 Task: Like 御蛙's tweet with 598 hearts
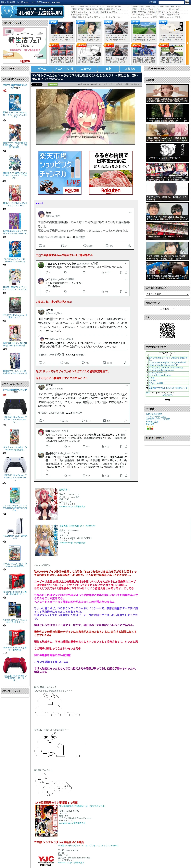[84, 446]
